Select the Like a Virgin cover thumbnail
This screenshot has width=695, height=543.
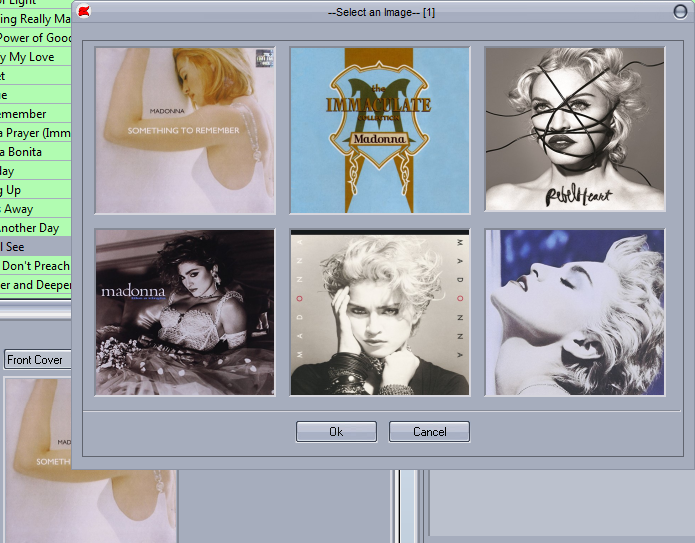185,313
